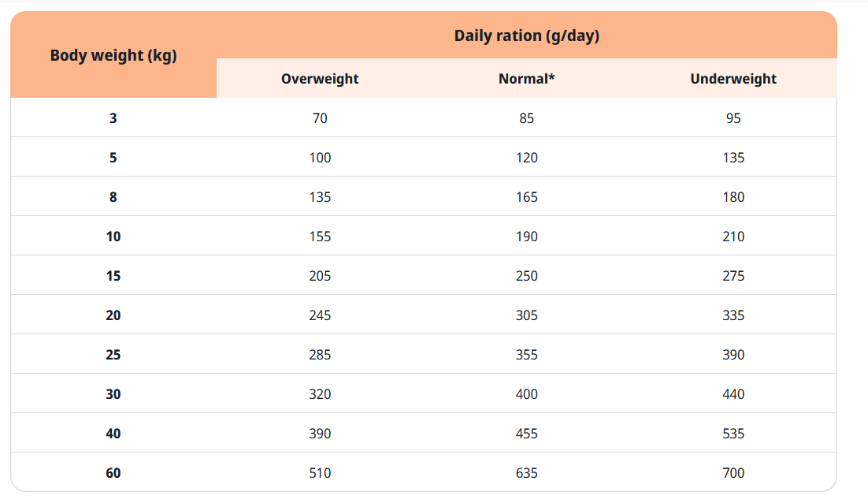The height and width of the screenshot is (503, 868).
Task: Click underweight ration value 180
Action: click(x=733, y=197)
